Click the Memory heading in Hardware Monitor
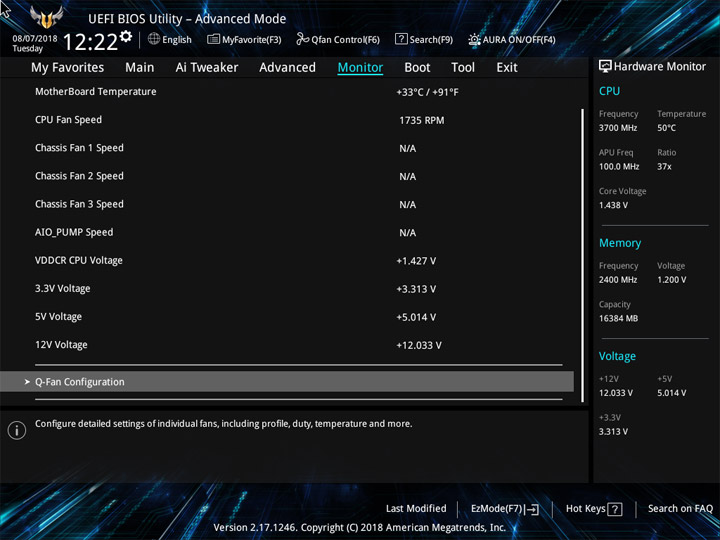720x540 pixels. (620, 243)
